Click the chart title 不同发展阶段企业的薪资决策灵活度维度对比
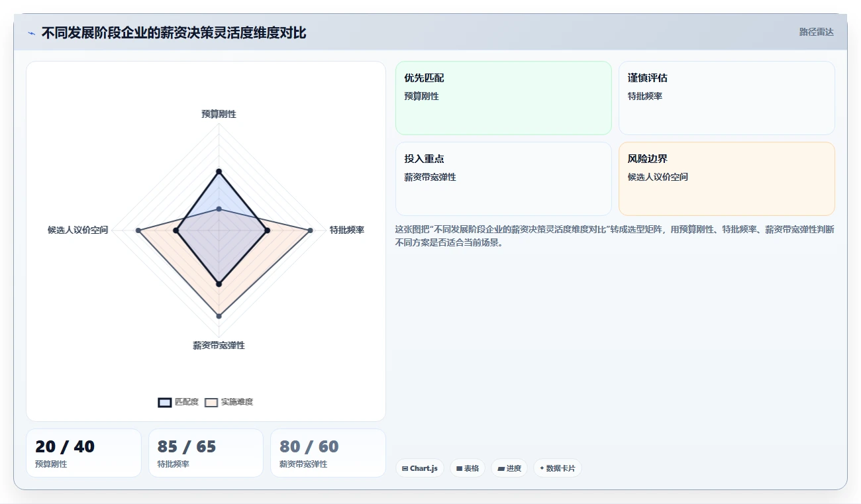 click(174, 32)
